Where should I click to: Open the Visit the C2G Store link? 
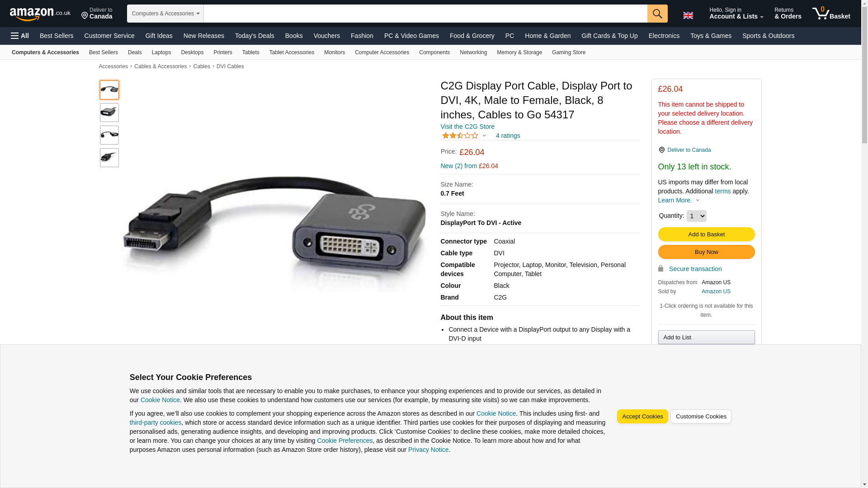coord(467,127)
